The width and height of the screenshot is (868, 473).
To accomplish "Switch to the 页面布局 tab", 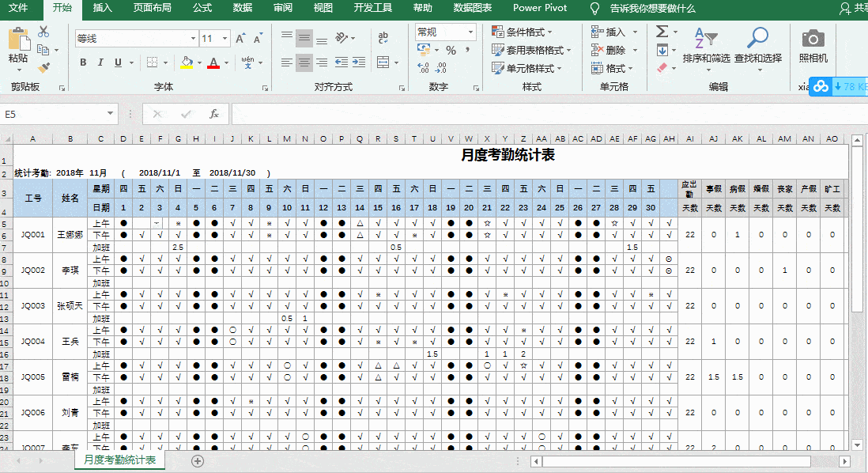I will (x=153, y=9).
